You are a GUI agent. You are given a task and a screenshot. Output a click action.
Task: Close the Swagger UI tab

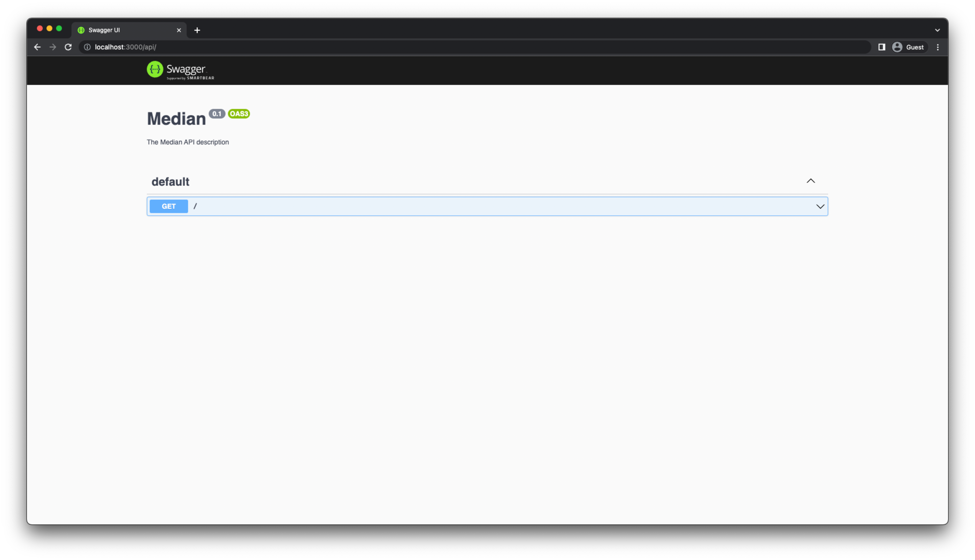click(x=179, y=30)
